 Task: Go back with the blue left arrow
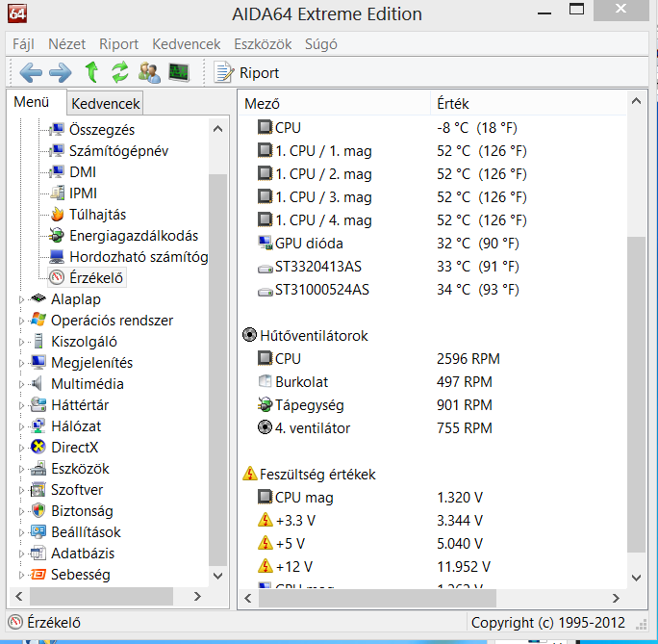click(x=31, y=72)
